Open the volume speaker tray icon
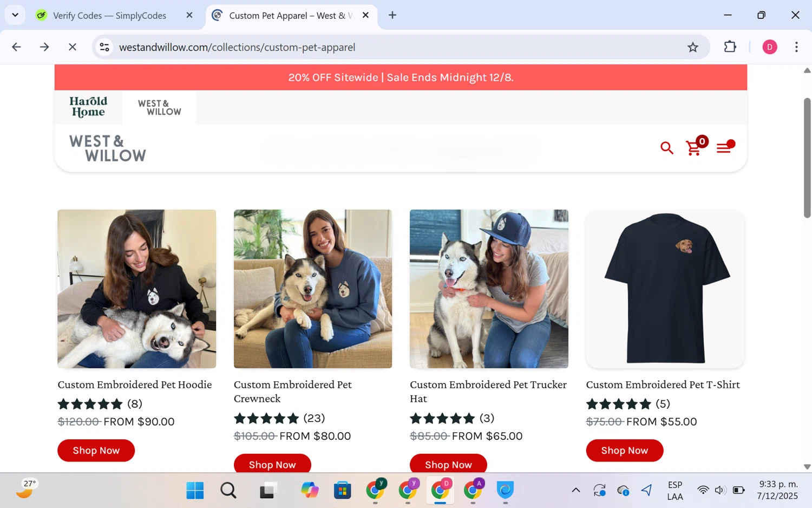 point(720,491)
